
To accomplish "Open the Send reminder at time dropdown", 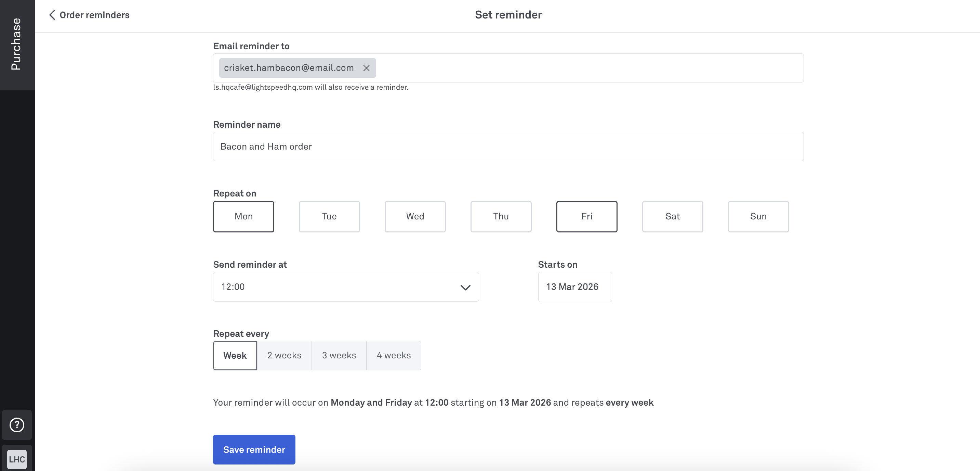I will coord(346,287).
